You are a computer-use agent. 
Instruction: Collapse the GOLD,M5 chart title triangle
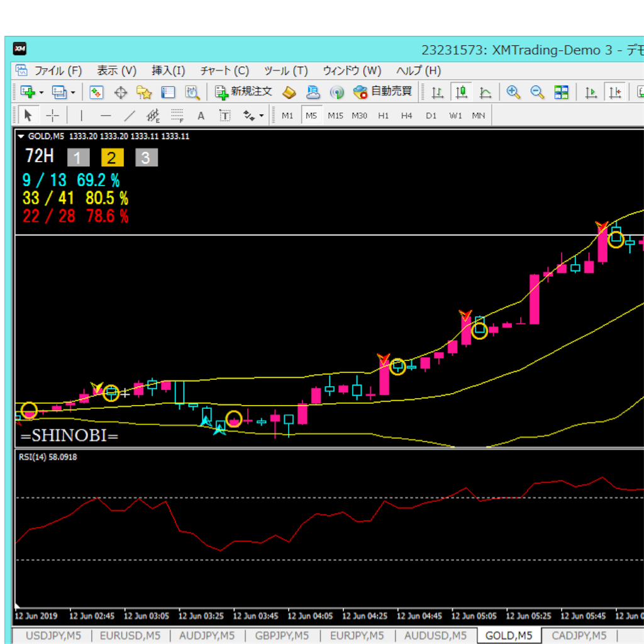click(21, 136)
